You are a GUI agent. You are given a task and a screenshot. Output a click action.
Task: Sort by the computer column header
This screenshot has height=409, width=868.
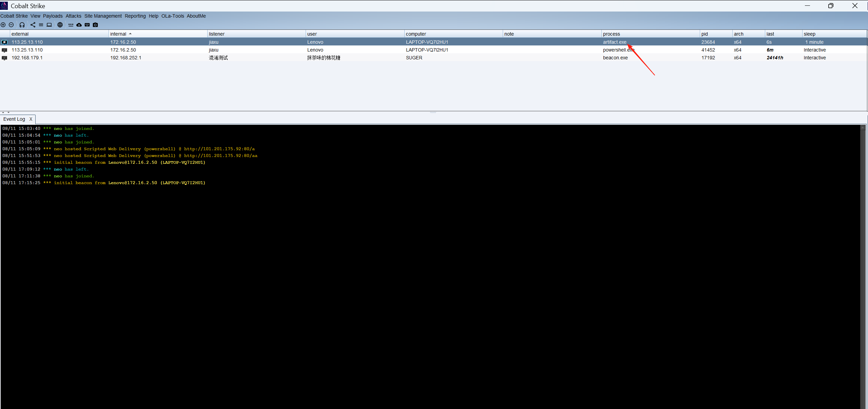coord(454,34)
